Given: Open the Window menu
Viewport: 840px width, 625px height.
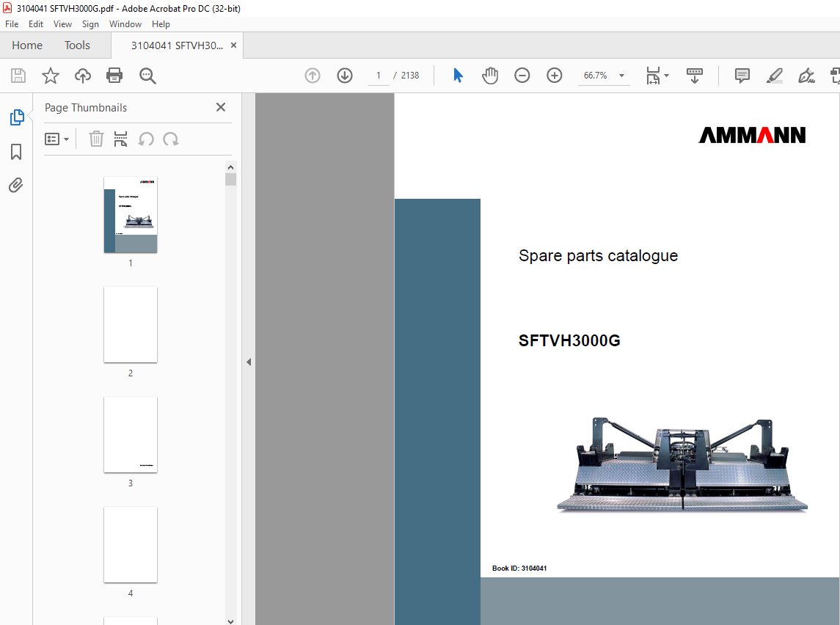Looking at the screenshot, I should tap(125, 24).
